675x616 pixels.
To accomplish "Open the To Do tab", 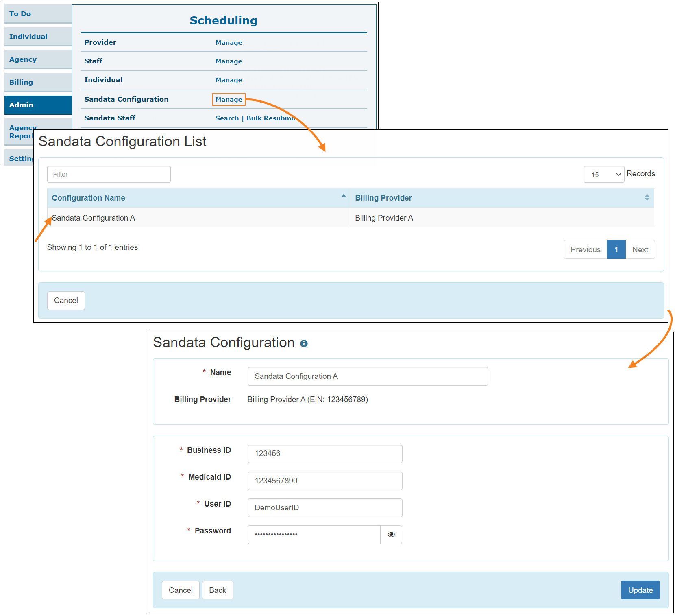I will pyautogui.click(x=38, y=14).
